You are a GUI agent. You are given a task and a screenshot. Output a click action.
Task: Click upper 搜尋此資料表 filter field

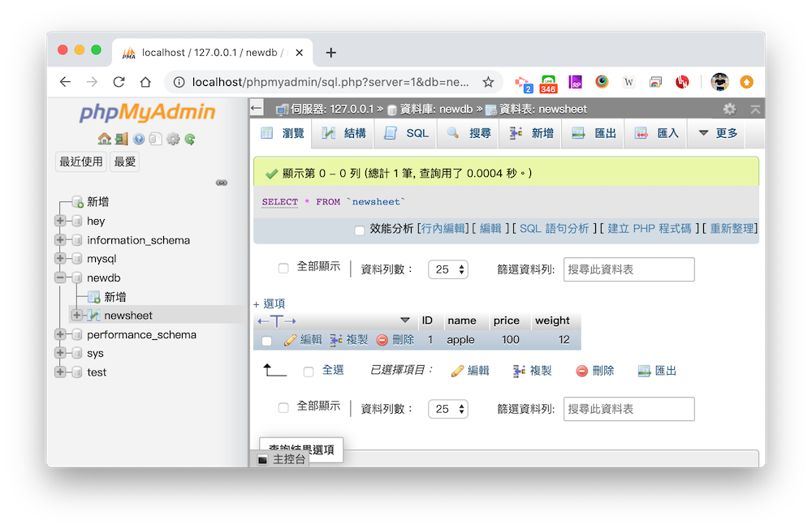pos(628,269)
